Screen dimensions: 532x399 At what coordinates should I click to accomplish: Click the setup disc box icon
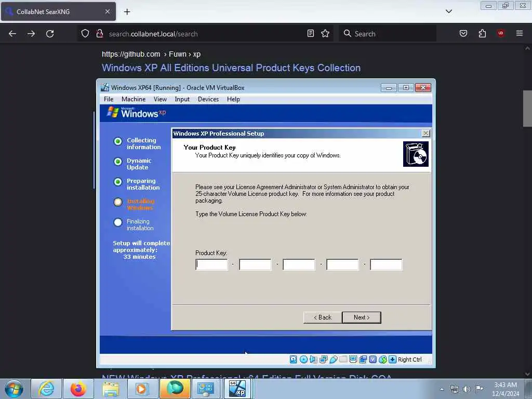[416, 154]
